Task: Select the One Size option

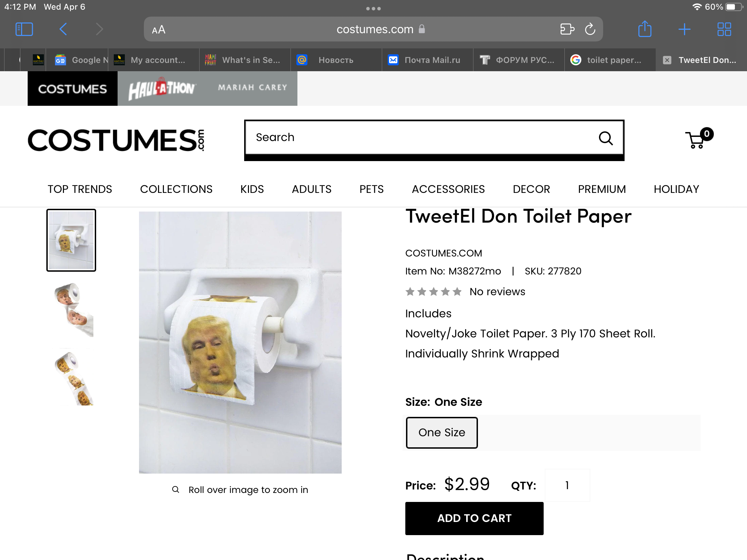Action: pyautogui.click(x=442, y=432)
